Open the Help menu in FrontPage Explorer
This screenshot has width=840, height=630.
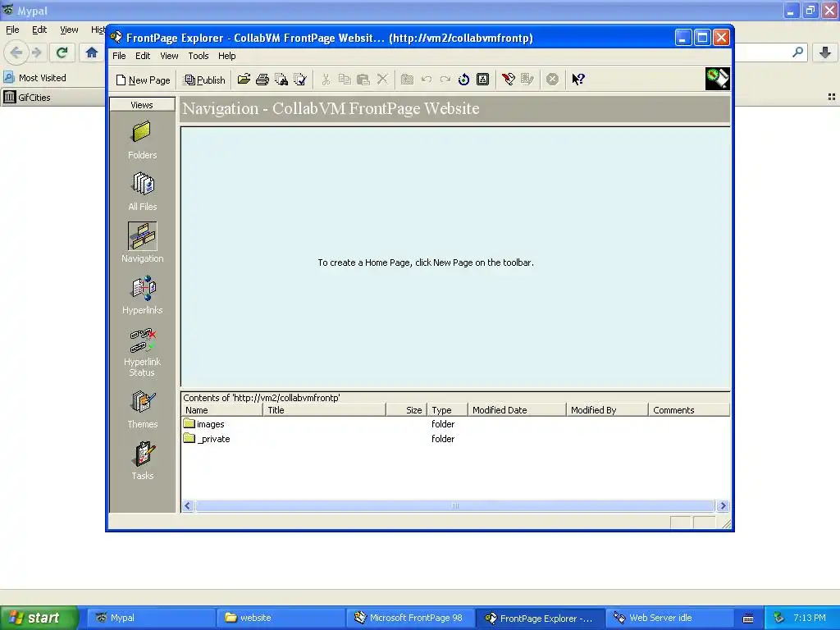tap(226, 56)
